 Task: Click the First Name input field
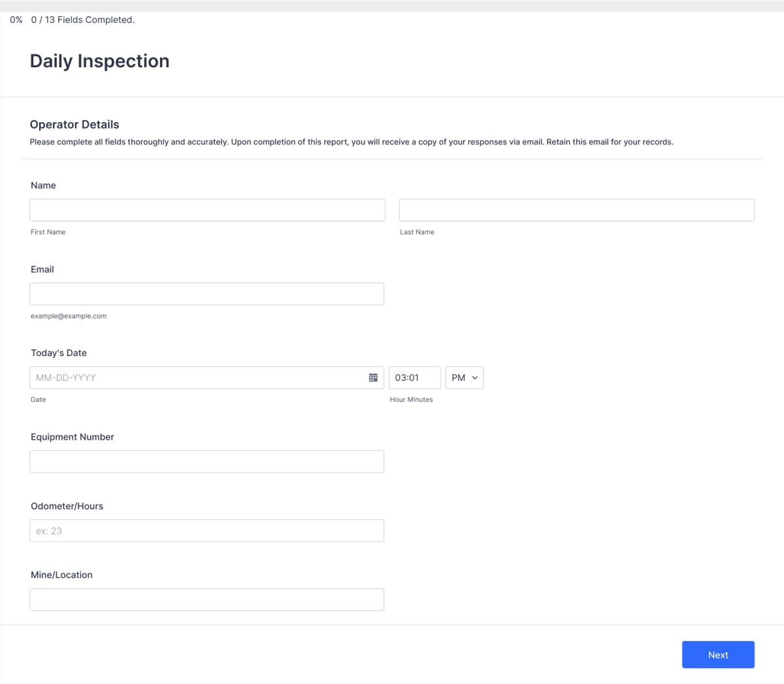point(207,209)
